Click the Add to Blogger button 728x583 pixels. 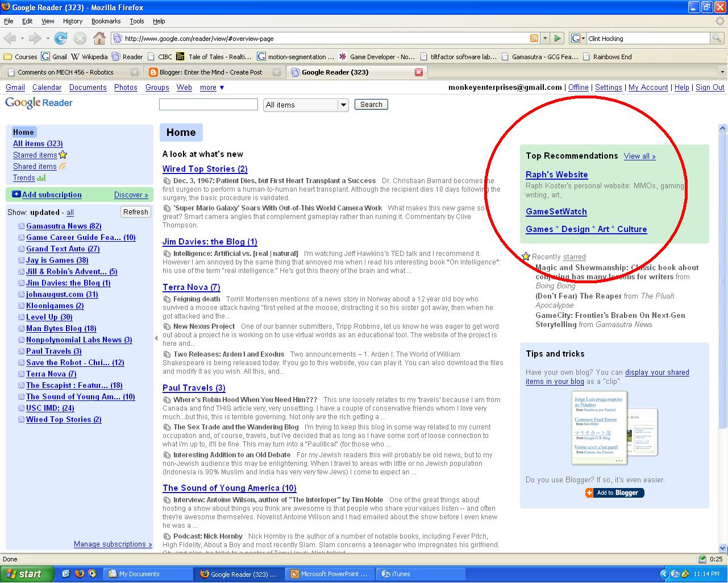615,493
